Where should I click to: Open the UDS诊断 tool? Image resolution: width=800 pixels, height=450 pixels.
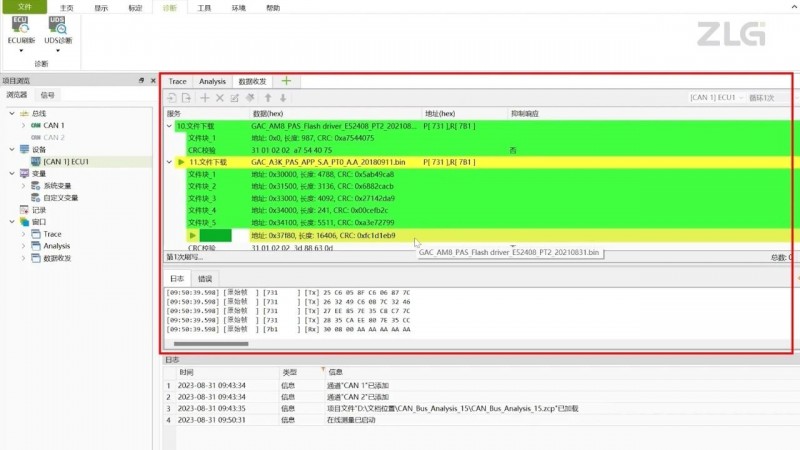point(58,30)
